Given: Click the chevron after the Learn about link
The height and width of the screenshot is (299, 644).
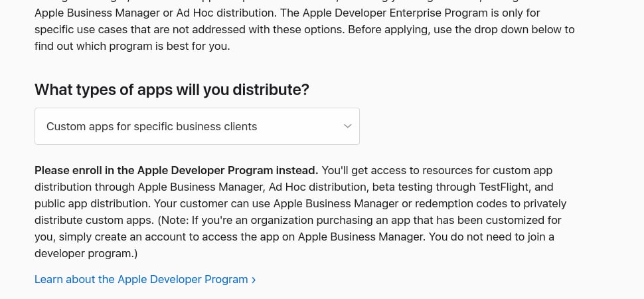Looking at the screenshot, I should [254, 280].
